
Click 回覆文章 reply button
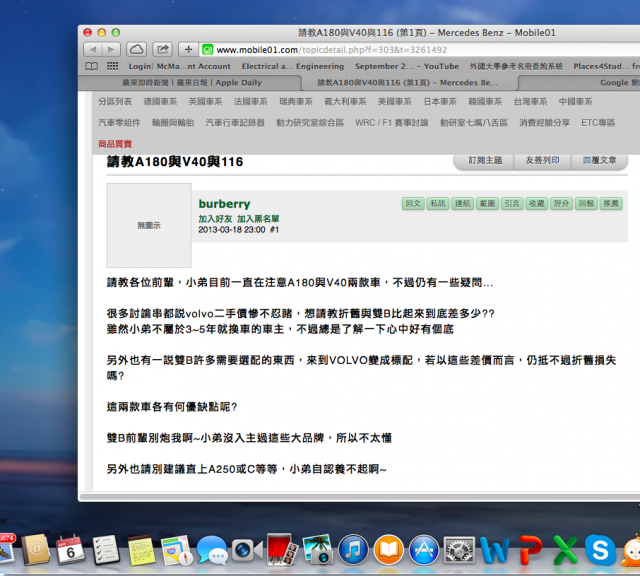(x=599, y=160)
